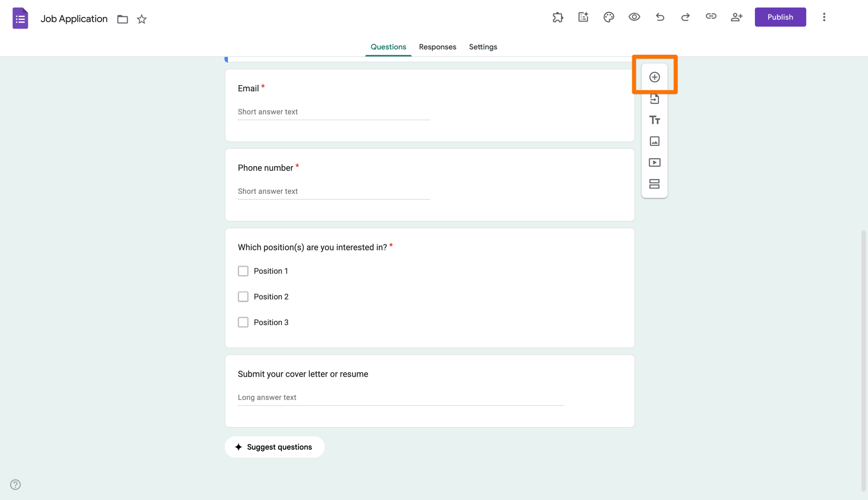Screen dimensions: 868x500
Task: Add a title and description block
Action: 654,120
